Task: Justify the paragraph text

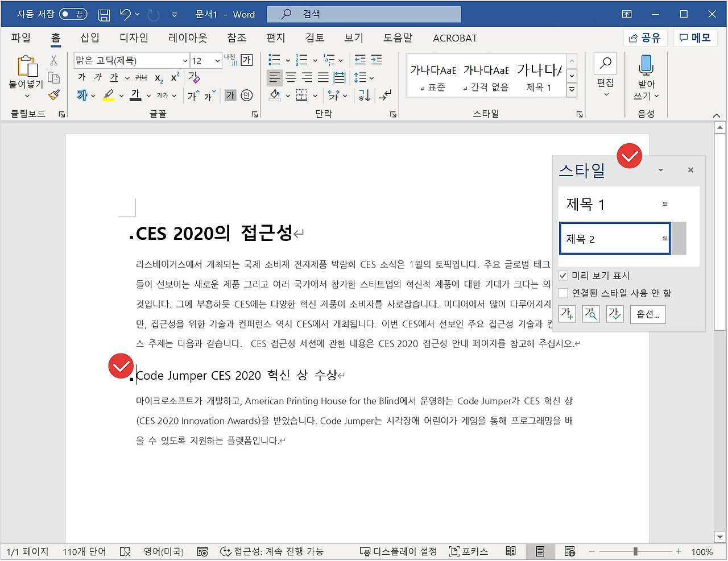Action: tap(323, 77)
